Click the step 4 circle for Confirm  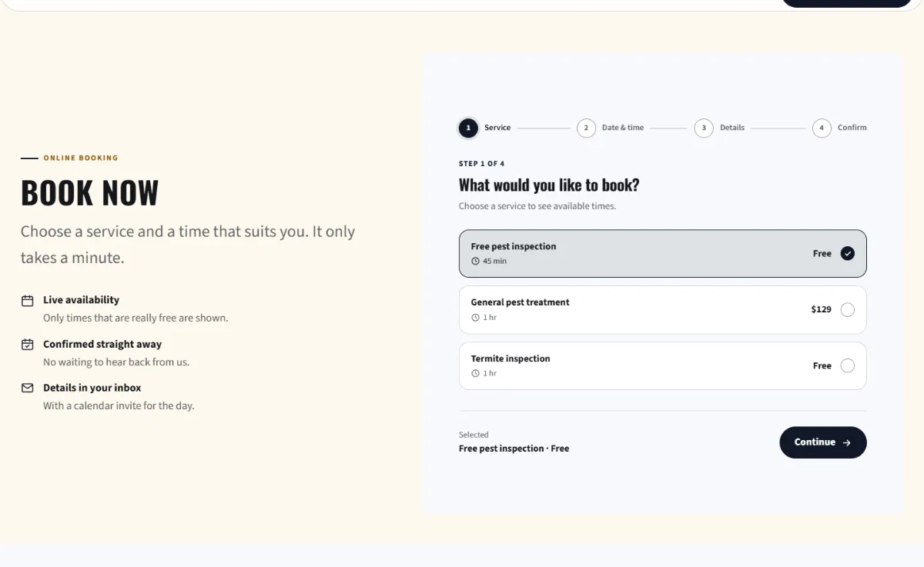(822, 128)
